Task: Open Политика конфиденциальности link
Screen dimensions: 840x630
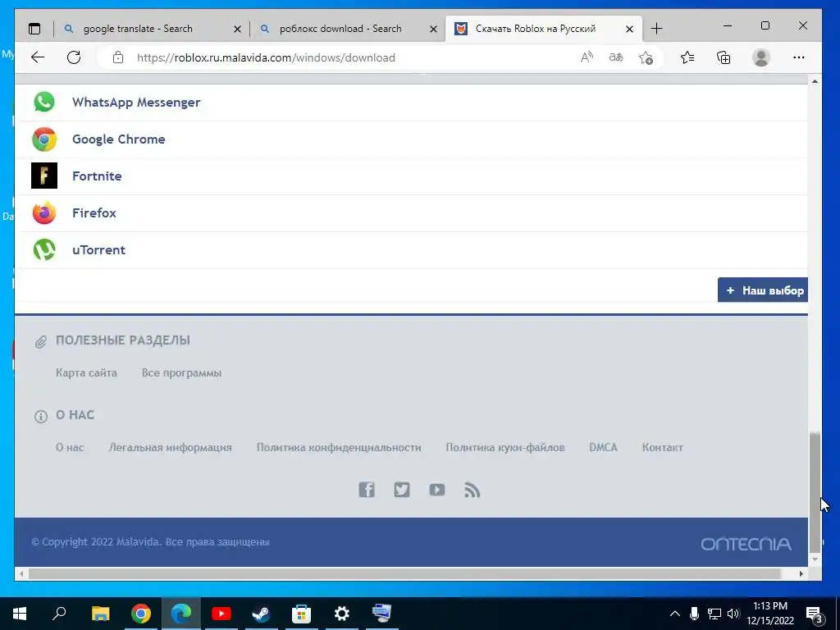Action: tap(339, 447)
